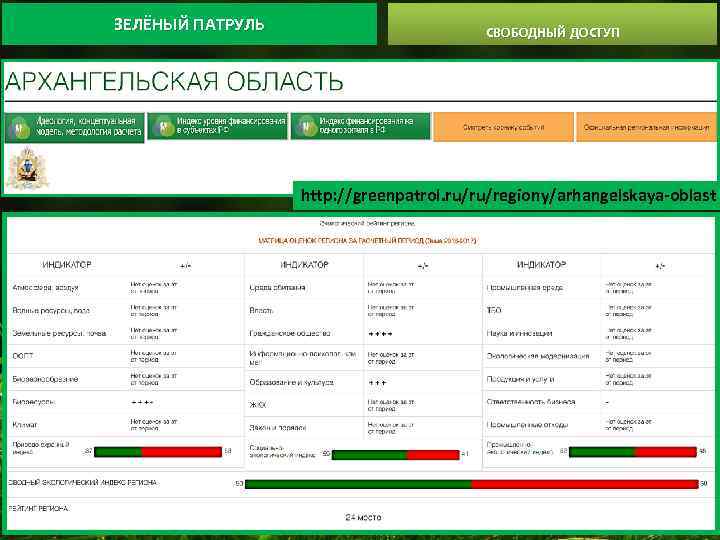Click the first ИНДИКАТОР column header
The width and height of the screenshot is (720, 540).
(67, 265)
